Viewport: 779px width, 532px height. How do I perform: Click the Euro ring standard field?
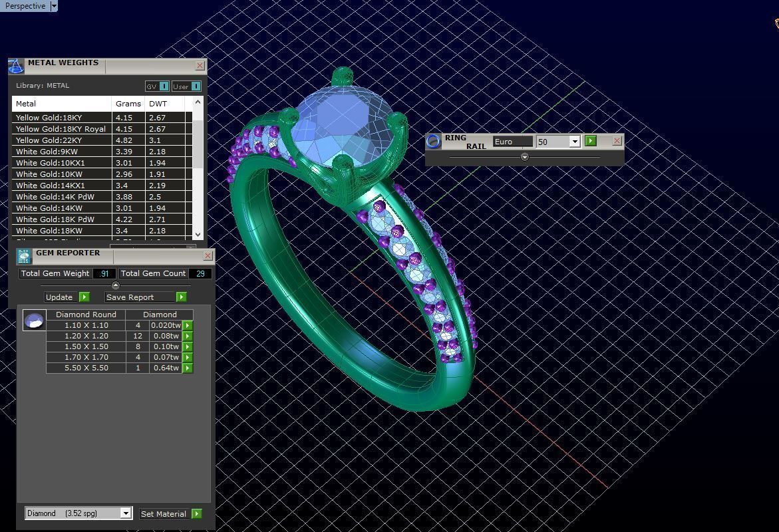513,142
